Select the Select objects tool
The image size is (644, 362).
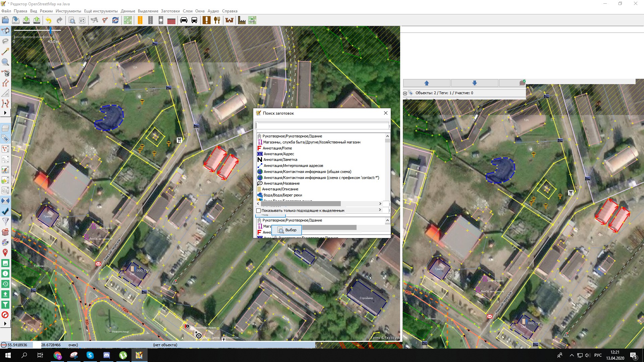(x=5, y=31)
